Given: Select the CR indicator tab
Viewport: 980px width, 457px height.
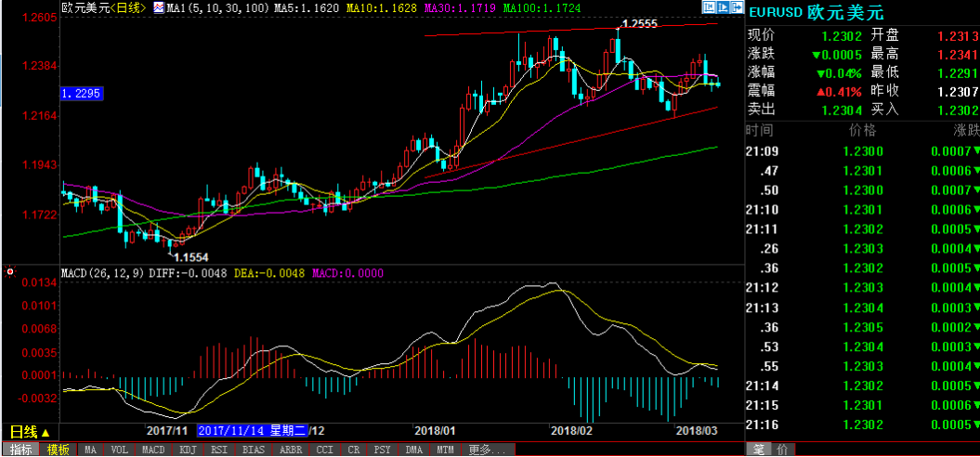Looking at the screenshot, I should pyautogui.click(x=354, y=450).
